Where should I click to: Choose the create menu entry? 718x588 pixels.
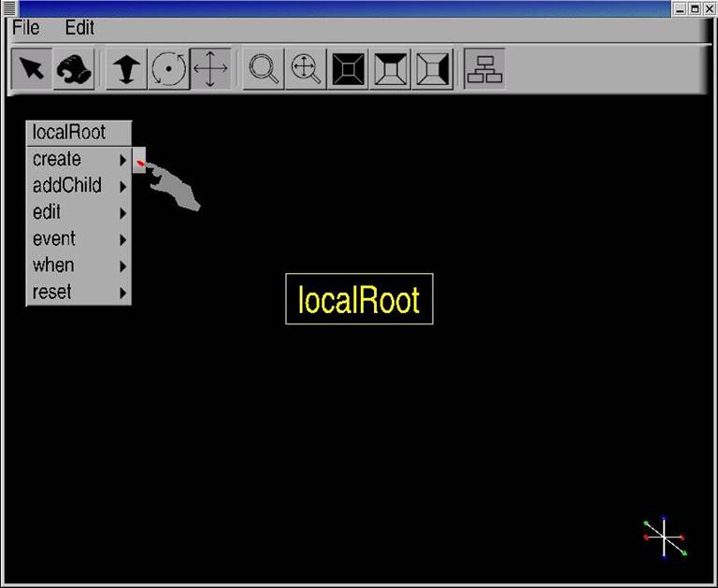click(79, 160)
